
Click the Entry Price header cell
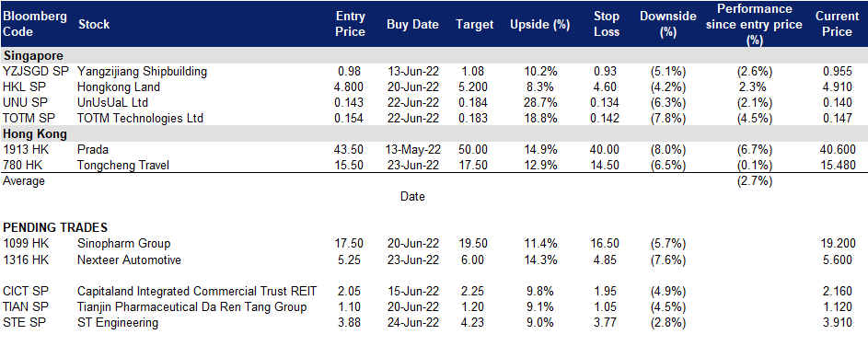[x=351, y=24]
